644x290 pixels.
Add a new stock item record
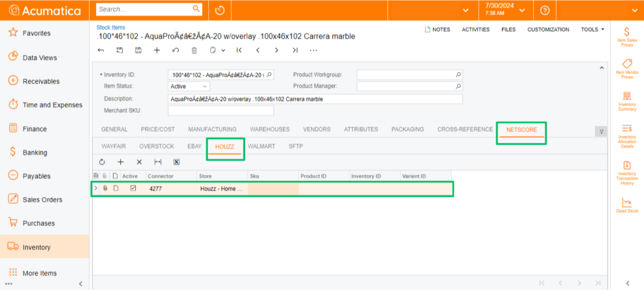pos(157,50)
